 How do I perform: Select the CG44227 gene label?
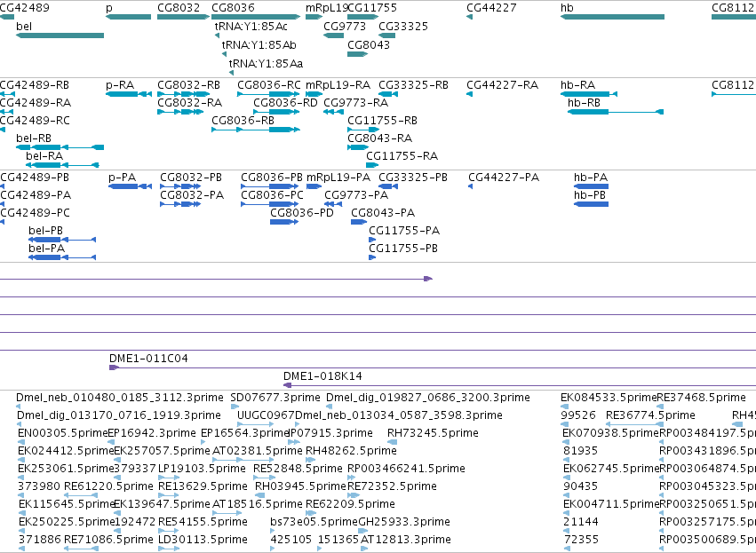point(491,8)
